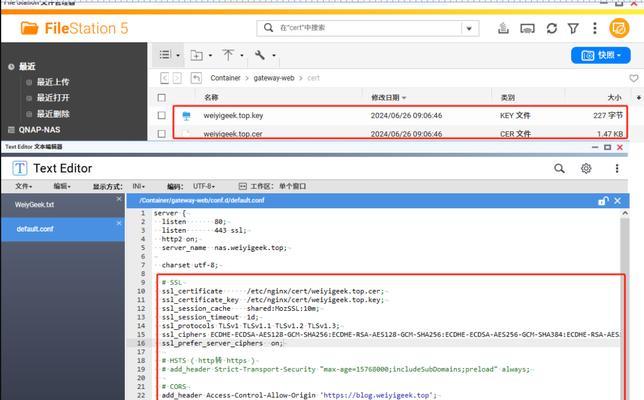Toggle the document lock icon

coord(603,201)
